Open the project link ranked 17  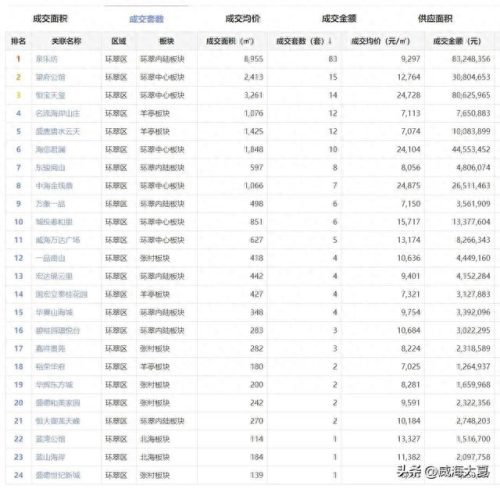50,349
